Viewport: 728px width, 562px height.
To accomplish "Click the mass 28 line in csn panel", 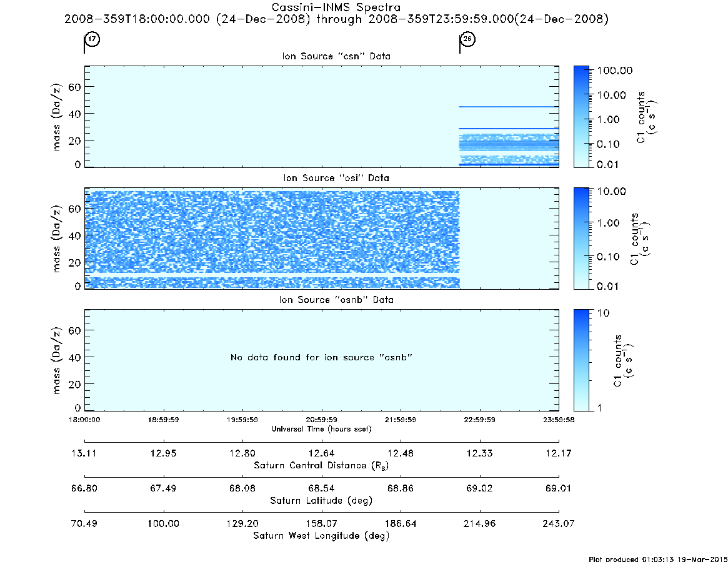I will 509,129.
